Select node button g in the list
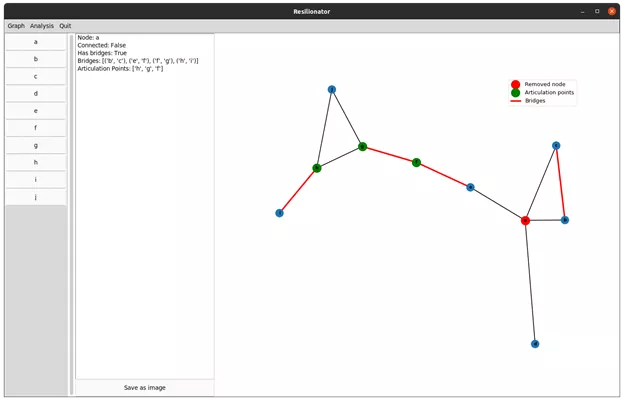Image resolution: width=624 pixels, height=401 pixels. click(36, 146)
